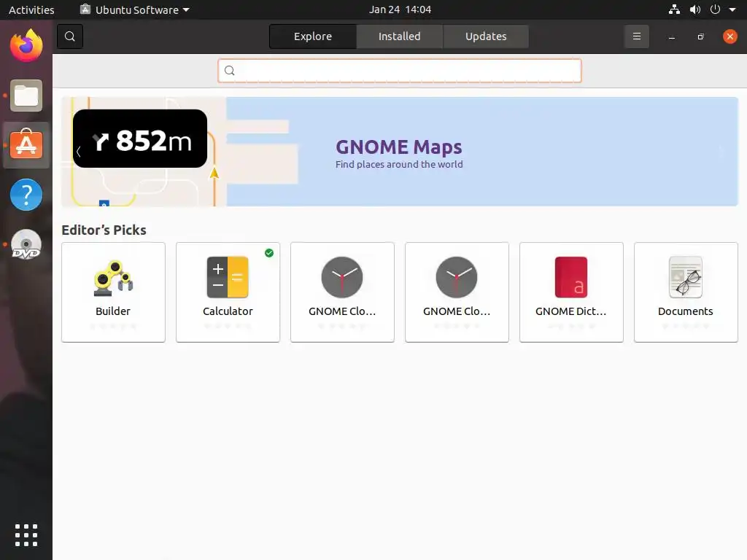Click the Editor's Picks heading

(104, 230)
